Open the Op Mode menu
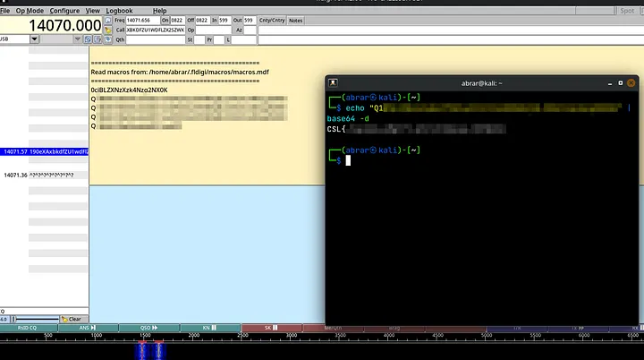The width and height of the screenshot is (644, 360). coord(30,11)
